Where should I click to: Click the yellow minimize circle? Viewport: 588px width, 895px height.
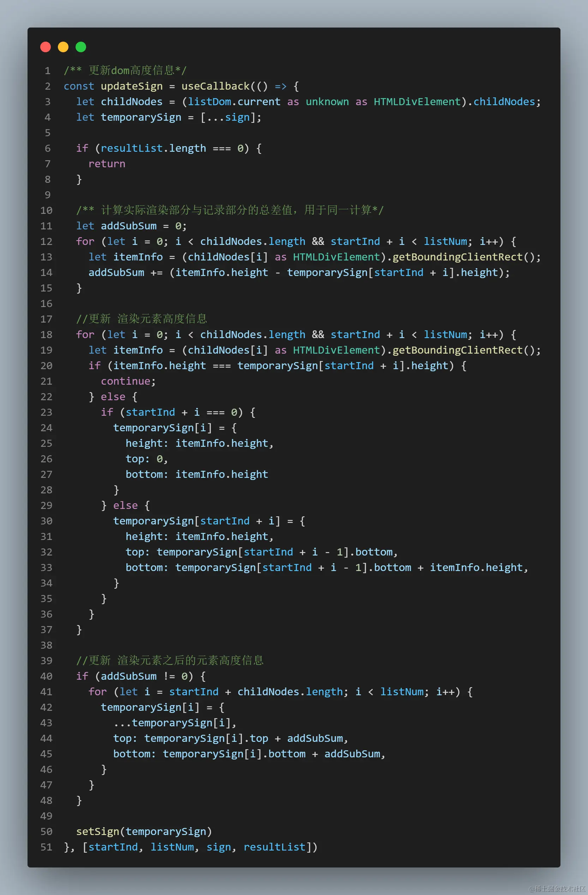click(63, 47)
